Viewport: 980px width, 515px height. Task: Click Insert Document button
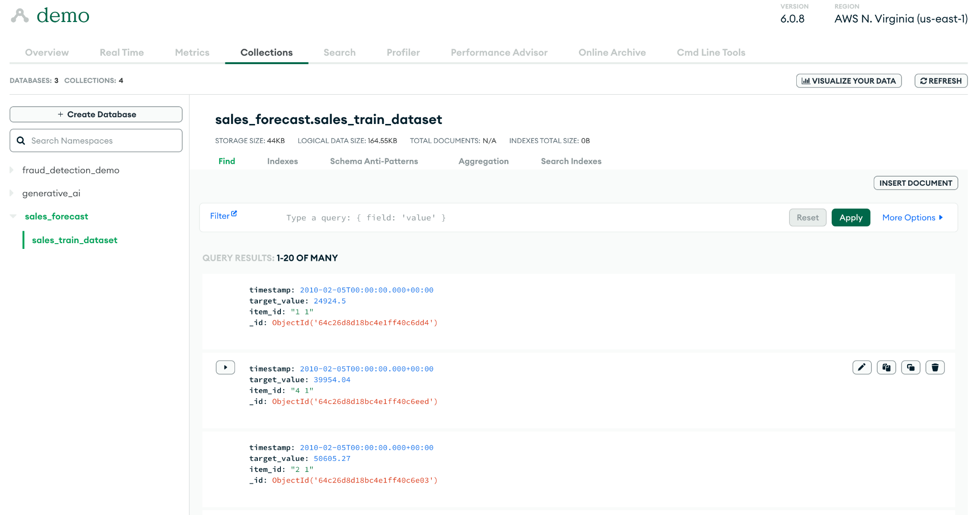coord(915,183)
